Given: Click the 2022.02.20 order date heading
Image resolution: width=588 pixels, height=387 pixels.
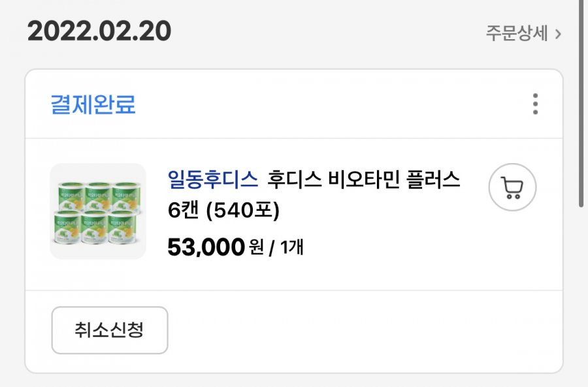Looking at the screenshot, I should [x=99, y=31].
